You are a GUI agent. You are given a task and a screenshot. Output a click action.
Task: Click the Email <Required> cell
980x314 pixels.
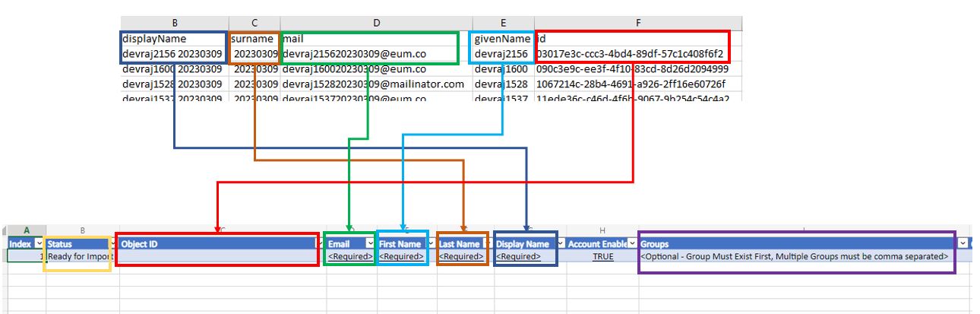click(x=350, y=257)
